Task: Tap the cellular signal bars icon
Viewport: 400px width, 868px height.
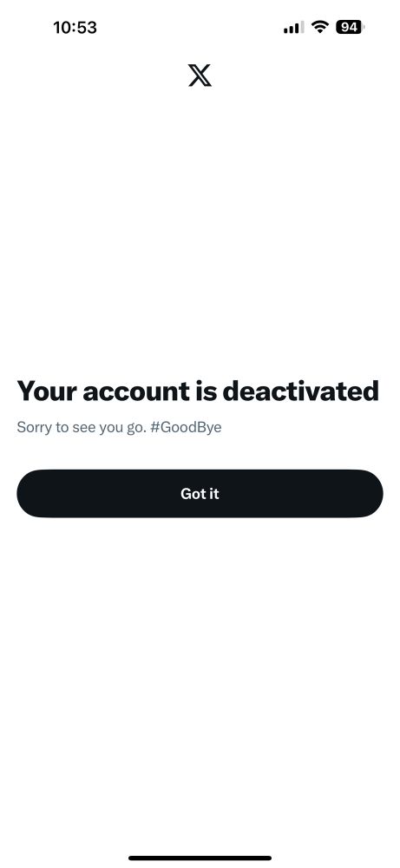Action: [294, 27]
